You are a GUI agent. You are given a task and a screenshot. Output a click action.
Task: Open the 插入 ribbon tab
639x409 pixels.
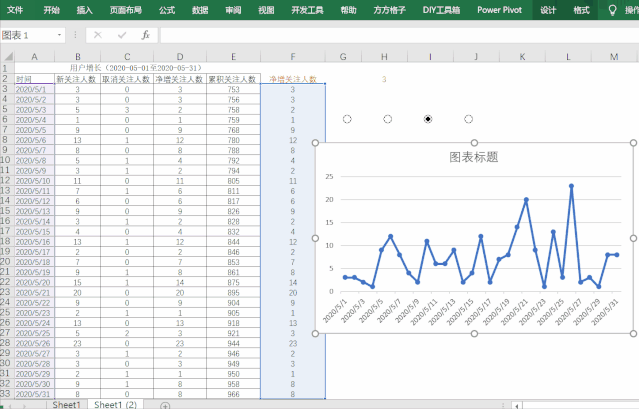tap(84, 10)
